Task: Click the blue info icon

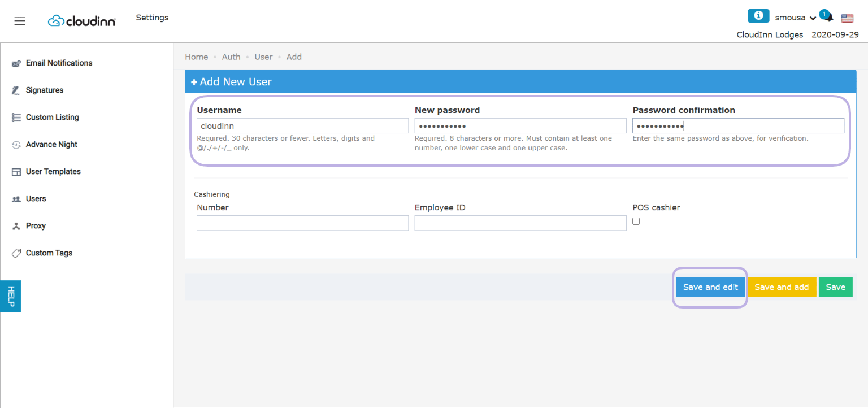Action: pos(758,16)
